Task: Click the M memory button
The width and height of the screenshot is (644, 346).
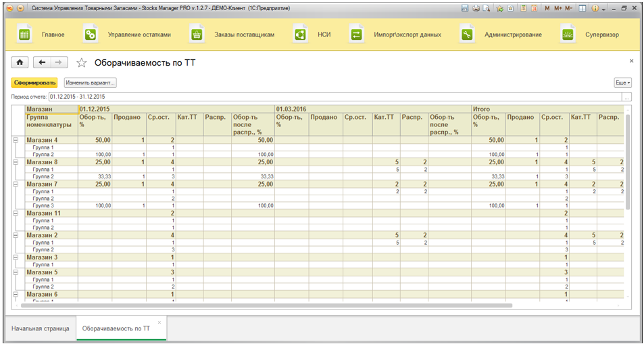Action: (547, 8)
